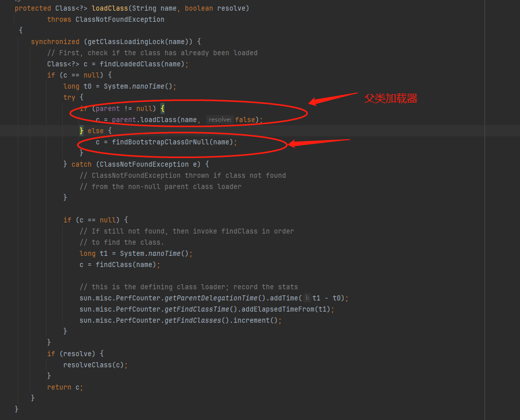Click the findBootstrapClassOrNull method call

tap(161, 142)
